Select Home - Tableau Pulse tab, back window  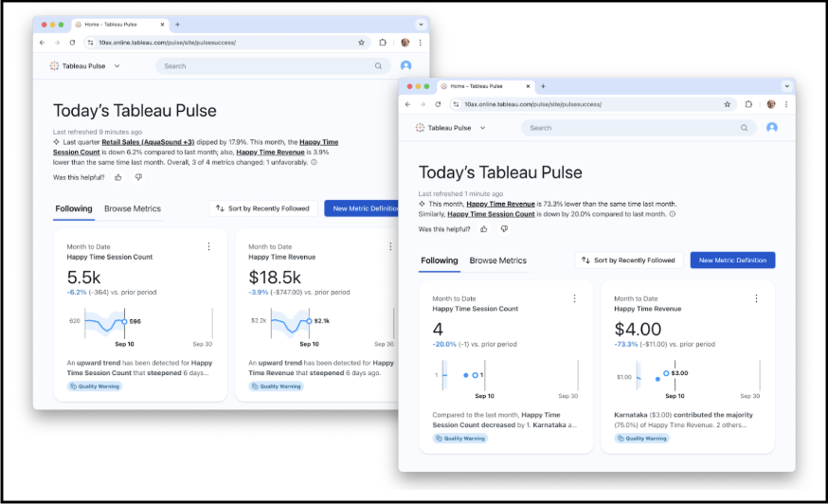coord(119,25)
